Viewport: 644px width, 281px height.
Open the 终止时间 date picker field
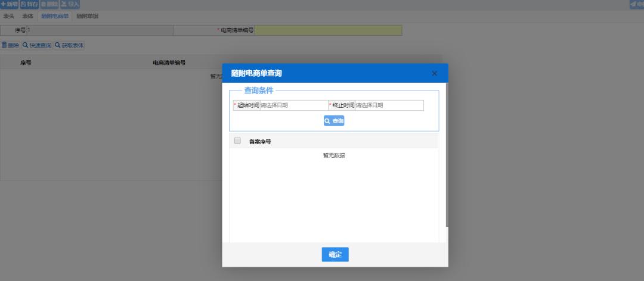tap(389, 105)
